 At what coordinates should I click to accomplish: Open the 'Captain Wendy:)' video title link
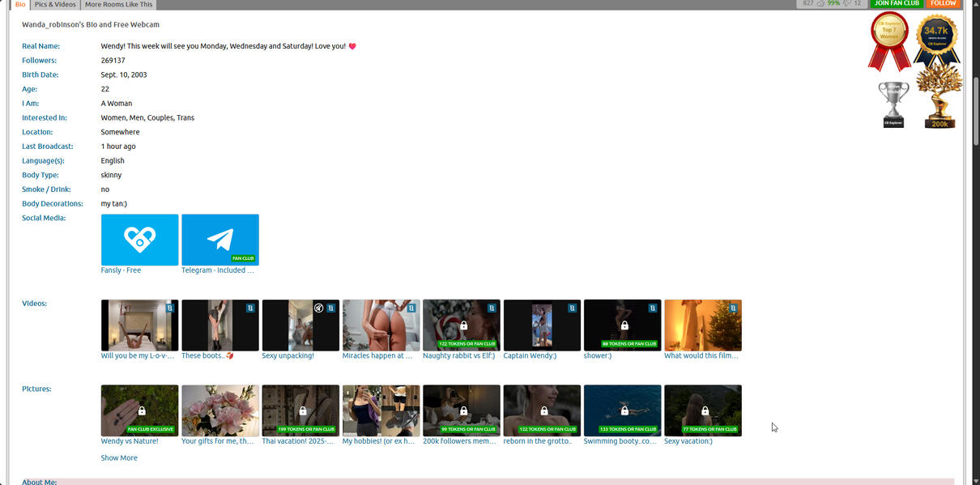pos(530,355)
